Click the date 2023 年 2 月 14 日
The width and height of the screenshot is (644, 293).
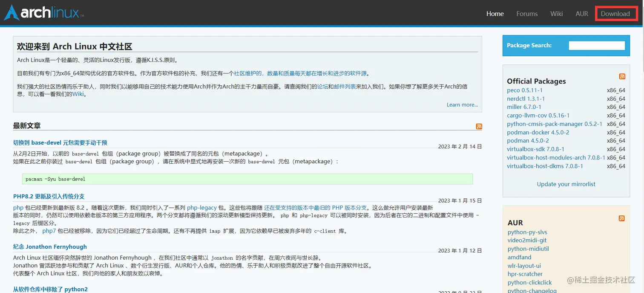[460, 146]
